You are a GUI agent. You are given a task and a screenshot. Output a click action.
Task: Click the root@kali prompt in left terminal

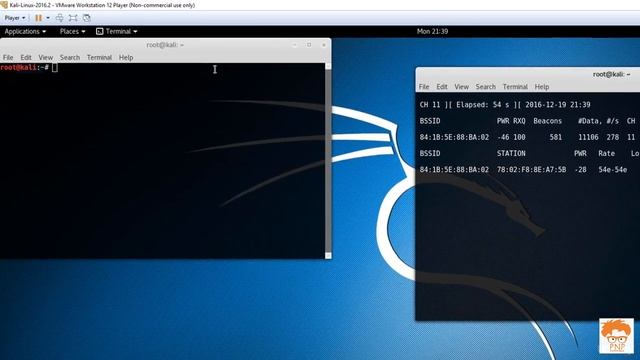coord(24,67)
